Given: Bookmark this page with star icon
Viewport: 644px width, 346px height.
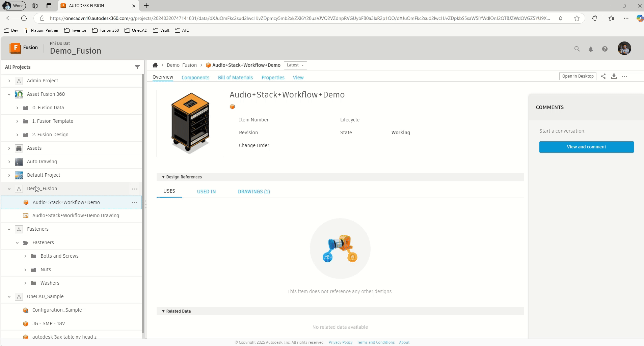Looking at the screenshot, I should (577, 18).
